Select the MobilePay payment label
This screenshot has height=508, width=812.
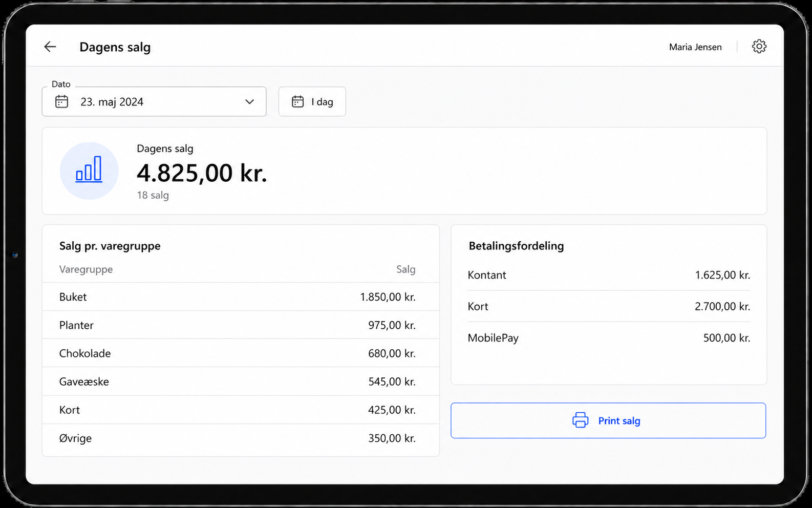(493, 338)
